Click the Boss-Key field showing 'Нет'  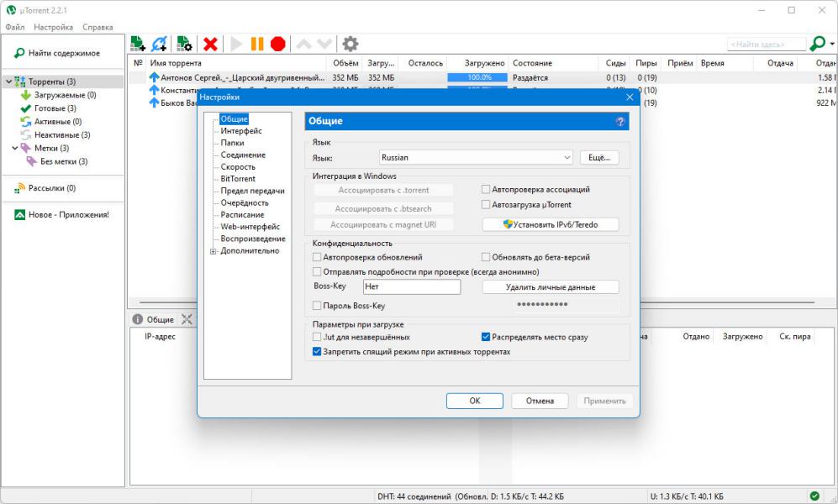pyautogui.click(x=412, y=286)
